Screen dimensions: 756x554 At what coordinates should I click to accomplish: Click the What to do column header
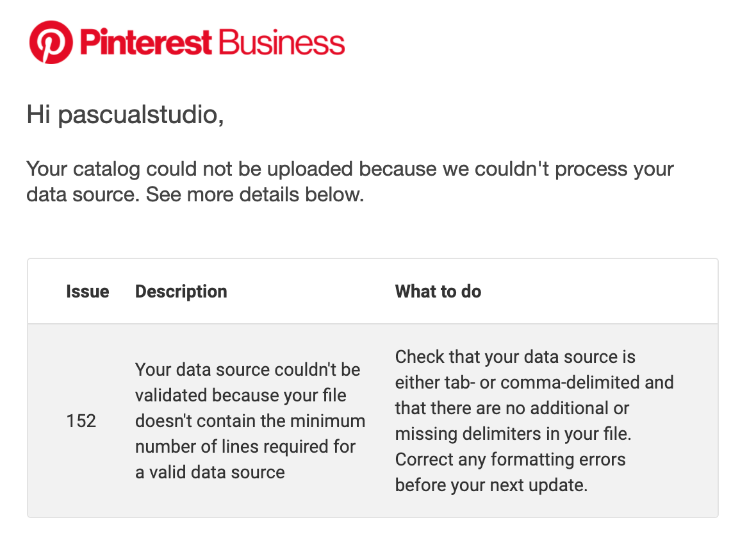point(438,292)
